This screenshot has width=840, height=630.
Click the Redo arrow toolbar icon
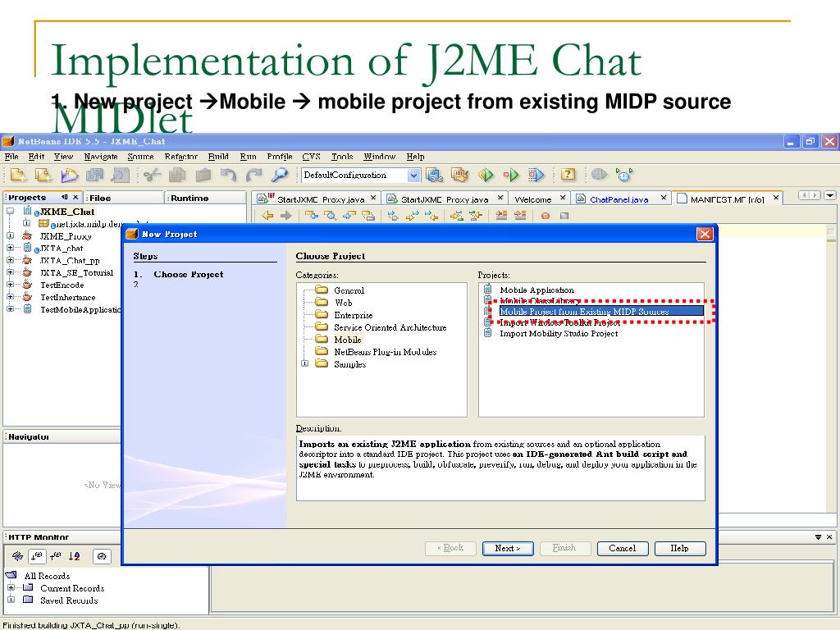[x=254, y=175]
